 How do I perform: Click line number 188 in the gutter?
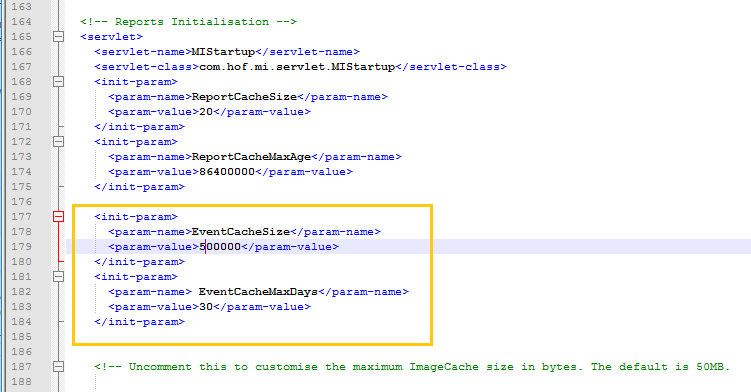[x=22, y=381]
